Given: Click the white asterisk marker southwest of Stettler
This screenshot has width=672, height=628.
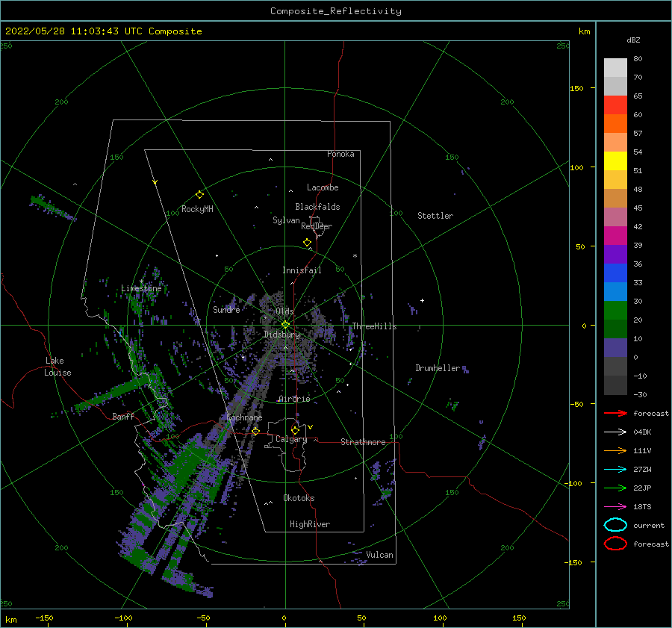Looking at the screenshot, I should [x=355, y=256].
